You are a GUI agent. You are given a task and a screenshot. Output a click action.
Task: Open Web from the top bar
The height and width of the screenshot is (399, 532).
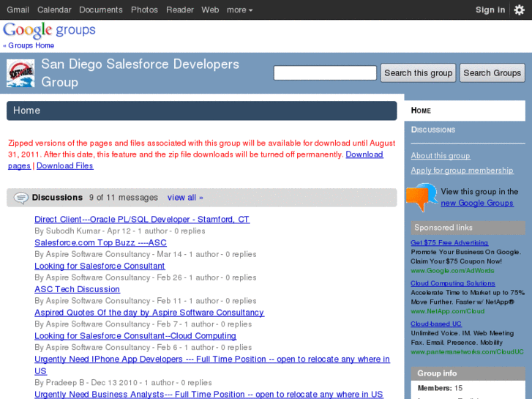click(210, 10)
